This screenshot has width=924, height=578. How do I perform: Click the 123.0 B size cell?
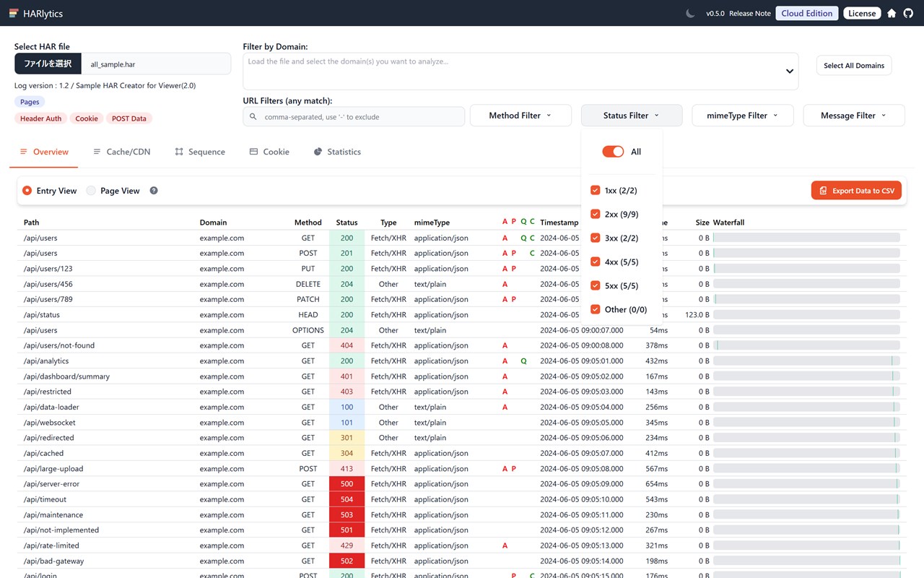point(697,315)
